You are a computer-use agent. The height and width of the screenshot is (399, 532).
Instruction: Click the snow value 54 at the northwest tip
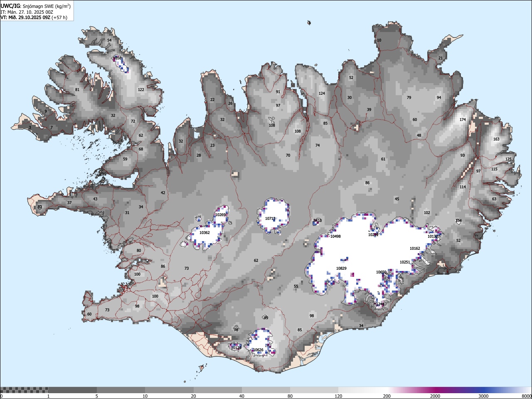click(x=109, y=40)
